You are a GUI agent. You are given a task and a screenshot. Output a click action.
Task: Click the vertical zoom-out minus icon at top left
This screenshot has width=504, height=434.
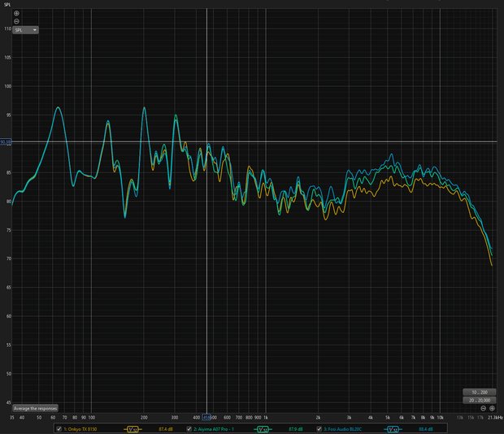(x=16, y=21)
